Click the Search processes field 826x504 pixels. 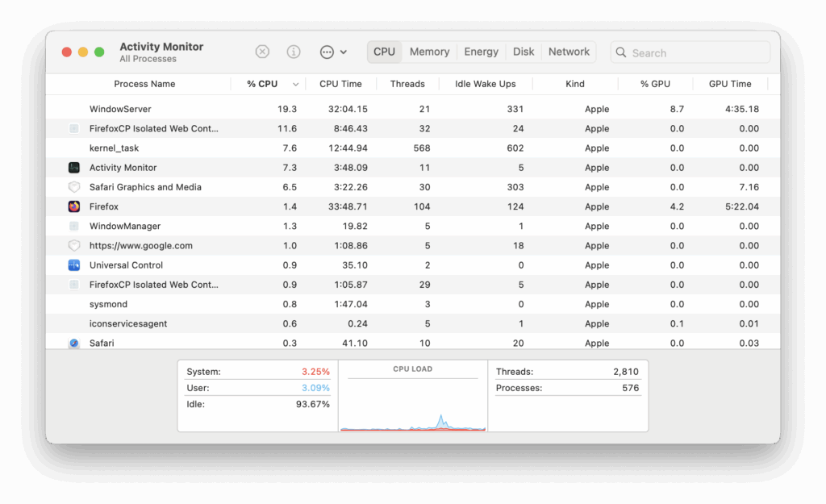point(694,52)
